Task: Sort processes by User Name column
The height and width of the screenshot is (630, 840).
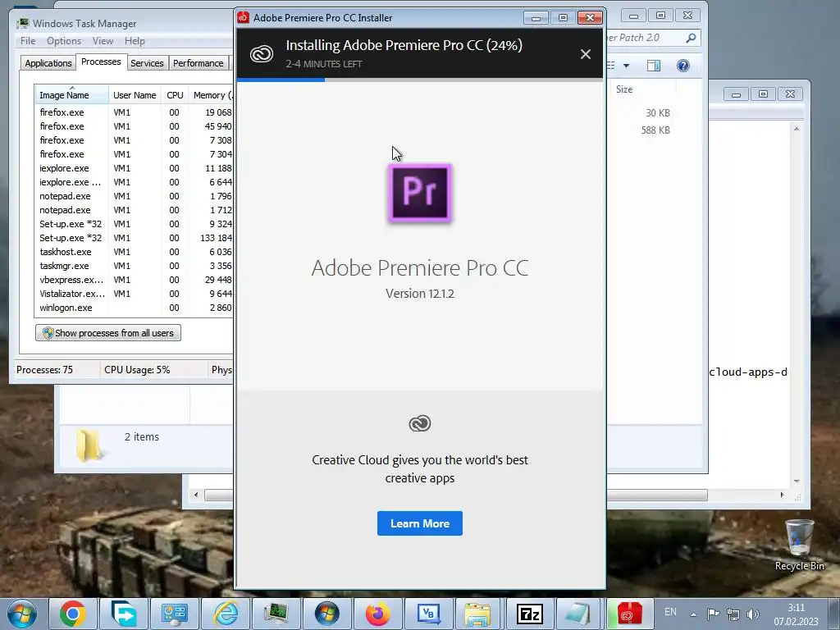Action: pyautogui.click(x=135, y=95)
